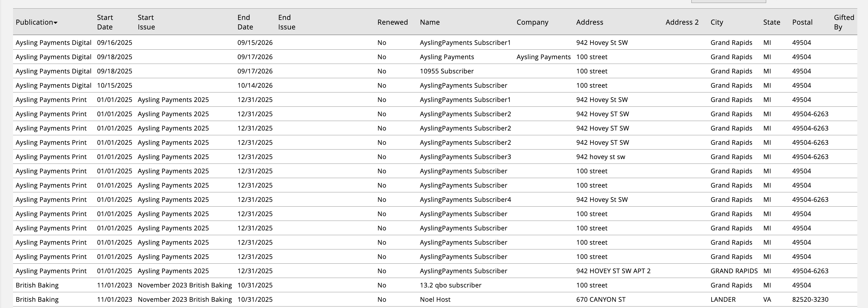The width and height of the screenshot is (868, 308).
Task: Click the Address 2 column header
Action: [682, 22]
